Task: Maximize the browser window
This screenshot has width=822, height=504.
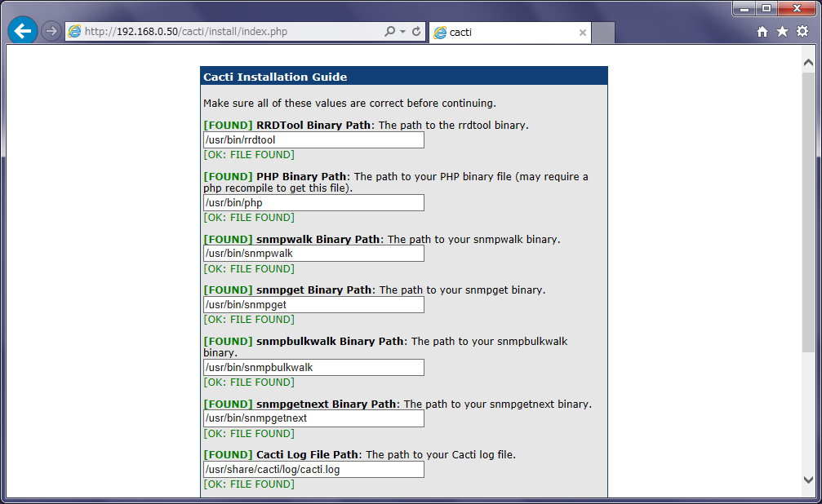Action: point(766,9)
